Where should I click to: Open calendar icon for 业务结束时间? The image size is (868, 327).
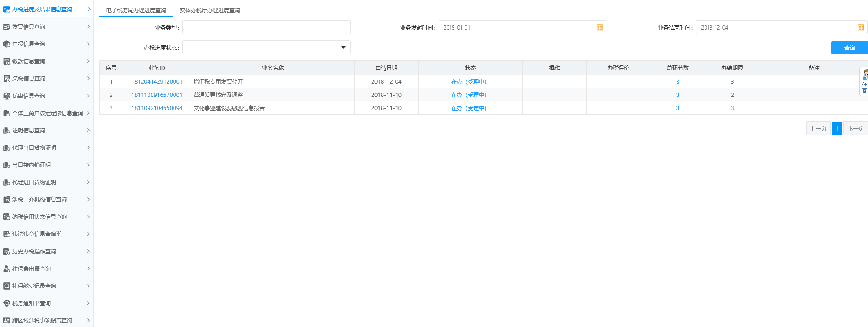(x=860, y=28)
